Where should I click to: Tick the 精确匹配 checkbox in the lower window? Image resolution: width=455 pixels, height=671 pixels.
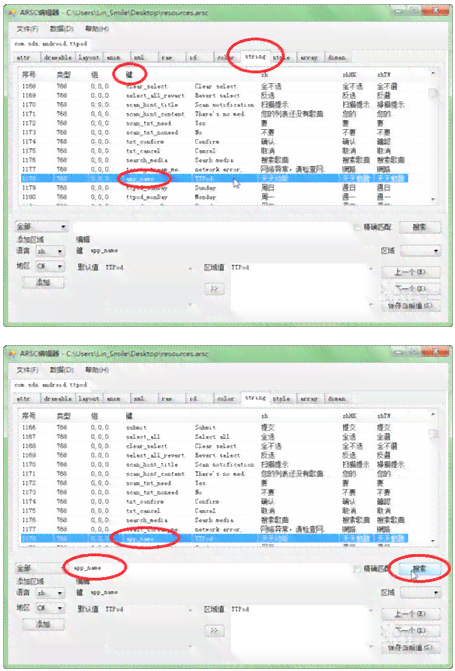click(357, 569)
